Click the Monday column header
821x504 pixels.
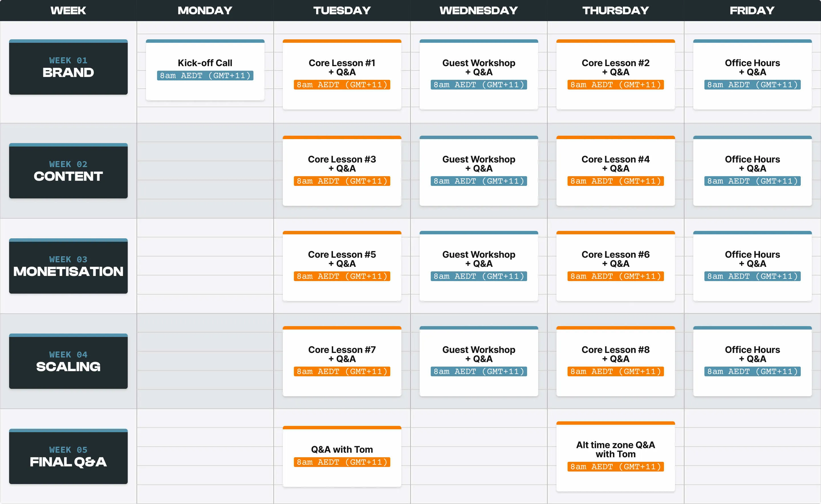click(x=205, y=10)
